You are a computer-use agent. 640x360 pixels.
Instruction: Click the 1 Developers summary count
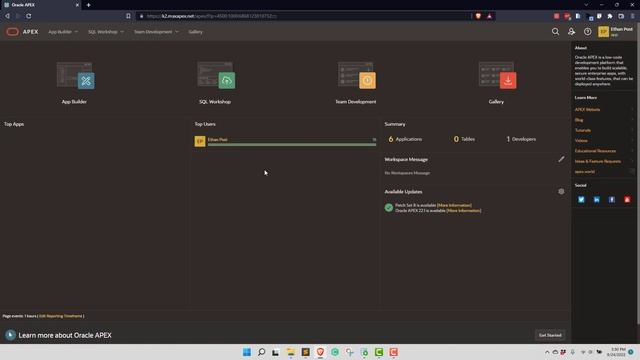521,139
